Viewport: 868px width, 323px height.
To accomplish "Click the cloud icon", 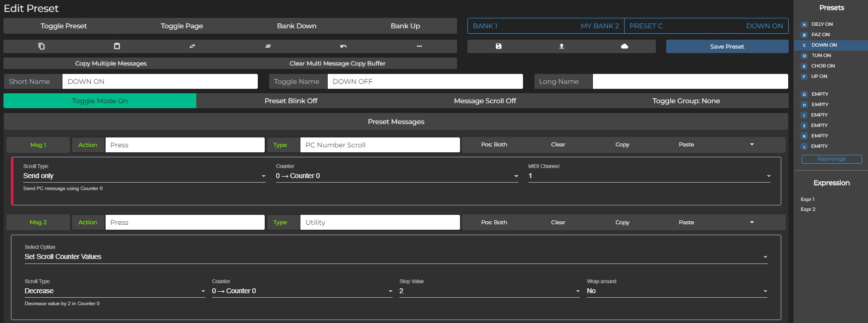I will tap(625, 46).
